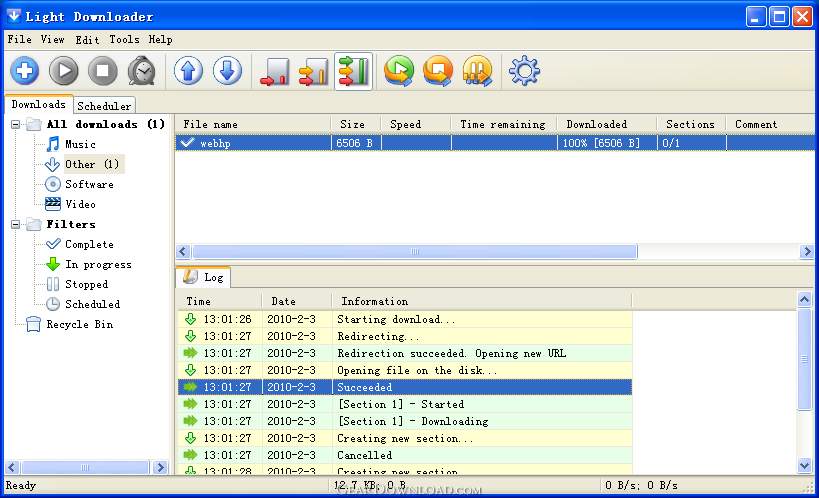Collapse the All downloads tree node
Viewport: 819px width, 498px height.
[16, 124]
